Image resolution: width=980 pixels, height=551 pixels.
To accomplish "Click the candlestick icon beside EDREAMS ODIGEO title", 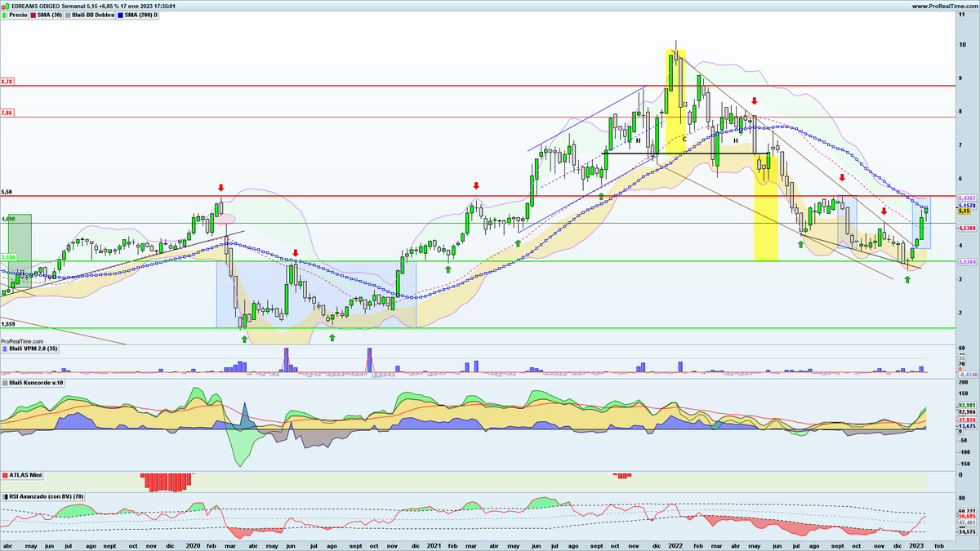I will [x=3, y=6].
